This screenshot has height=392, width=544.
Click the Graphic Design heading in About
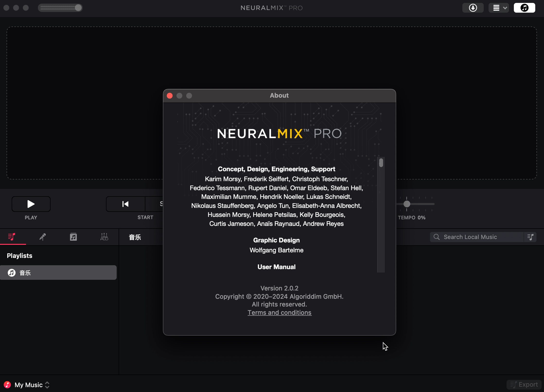[x=276, y=240]
